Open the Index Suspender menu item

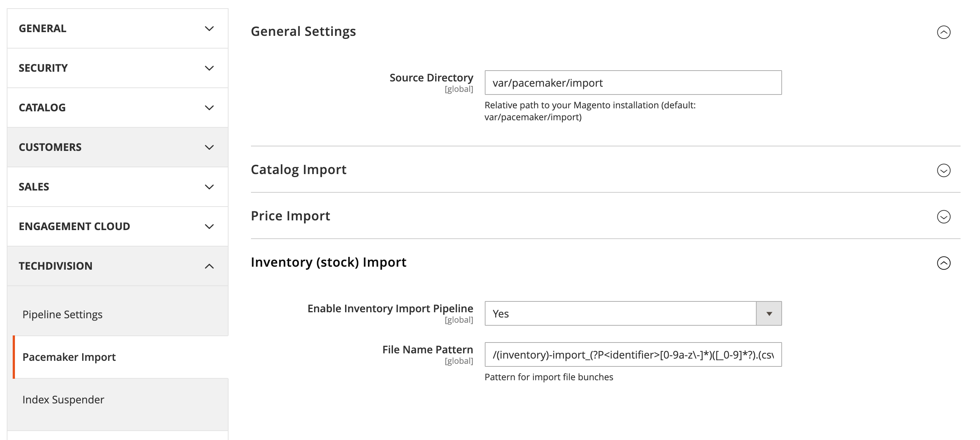coord(63,400)
